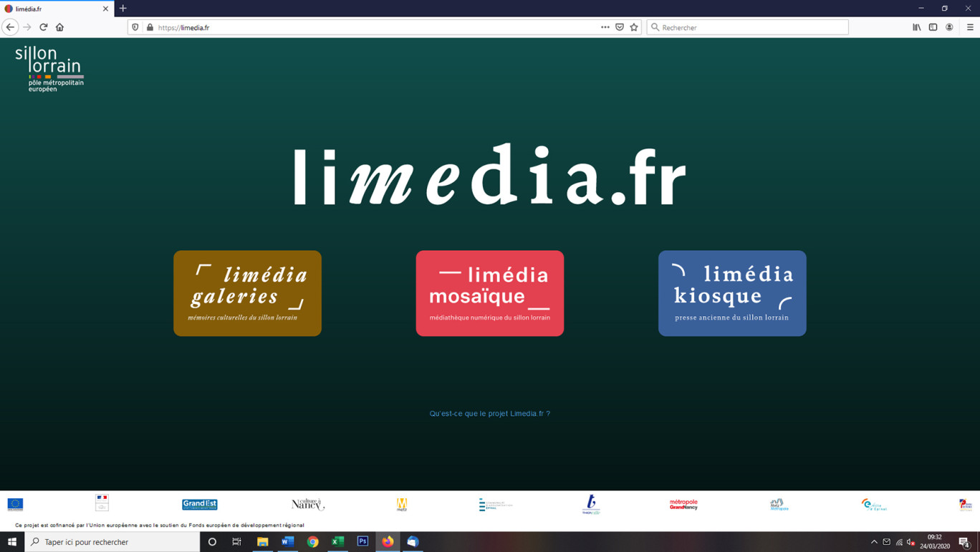This screenshot has height=552, width=980.
Task: Click the Sillon Lorrain logo
Action: [49, 69]
